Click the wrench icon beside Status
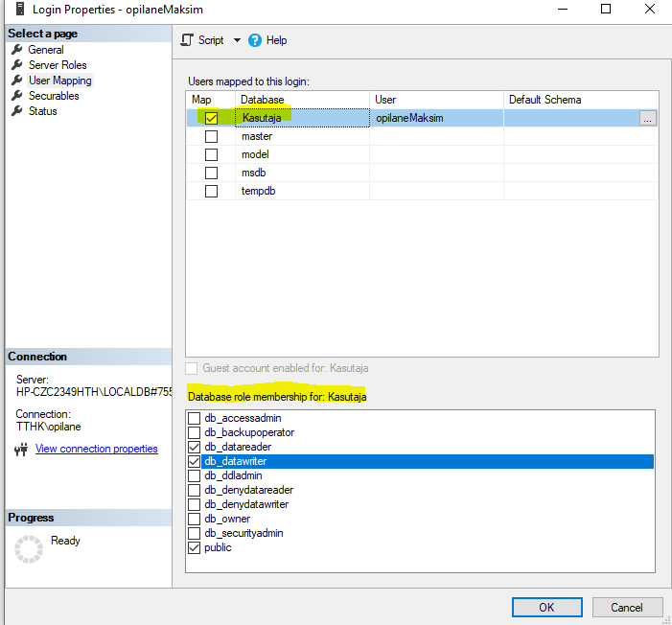Viewport: 672px width, 625px height. click(16, 111)
